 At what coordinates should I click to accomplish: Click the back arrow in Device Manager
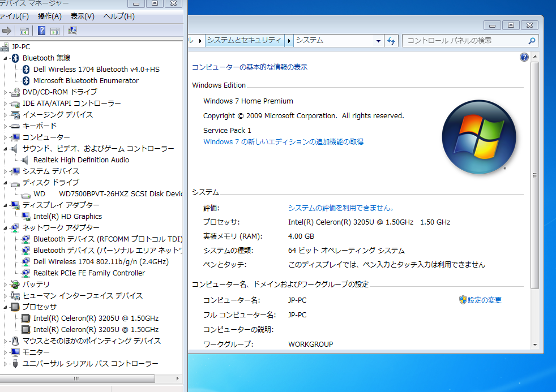(7, 31)
